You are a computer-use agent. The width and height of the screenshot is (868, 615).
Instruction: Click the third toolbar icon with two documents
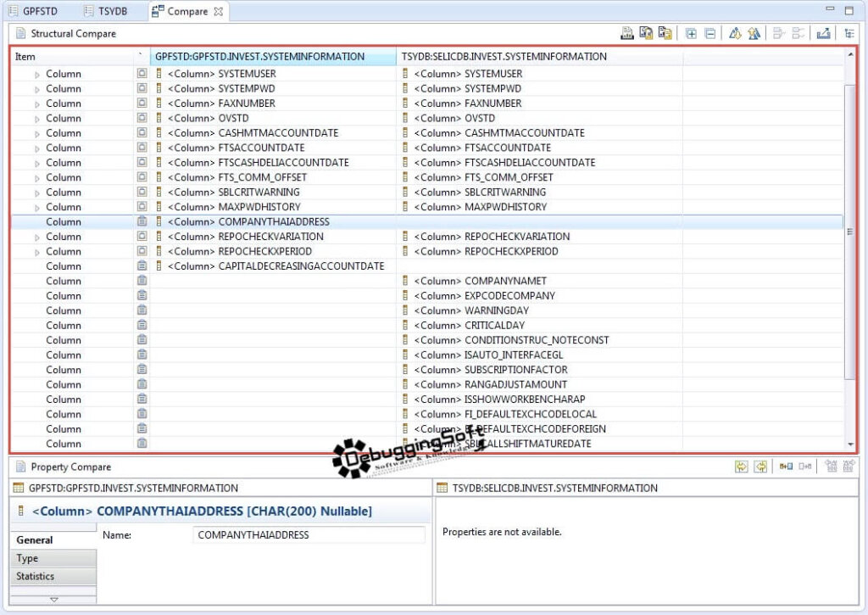coord(665,33)
